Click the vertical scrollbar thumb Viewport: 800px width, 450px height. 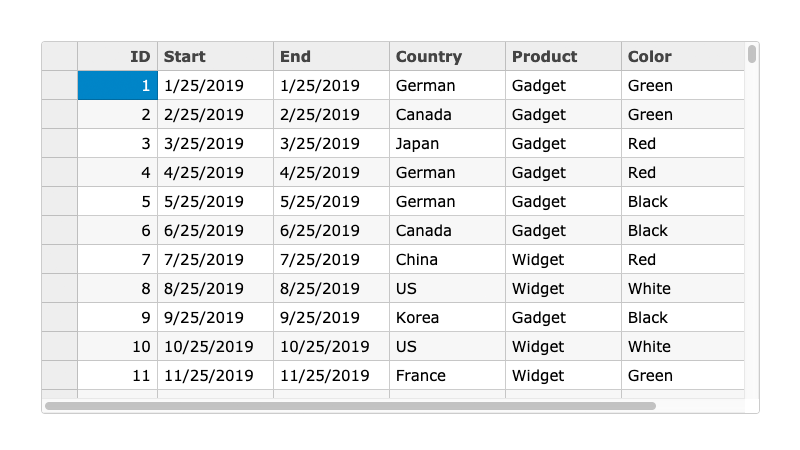tap(752, 54)
